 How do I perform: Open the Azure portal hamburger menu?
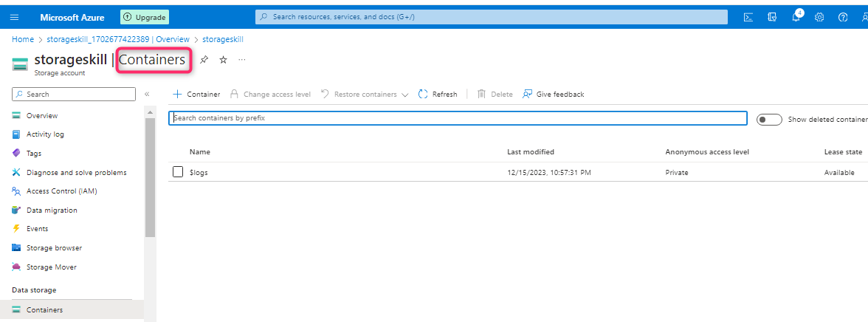[x=15, y=17]
